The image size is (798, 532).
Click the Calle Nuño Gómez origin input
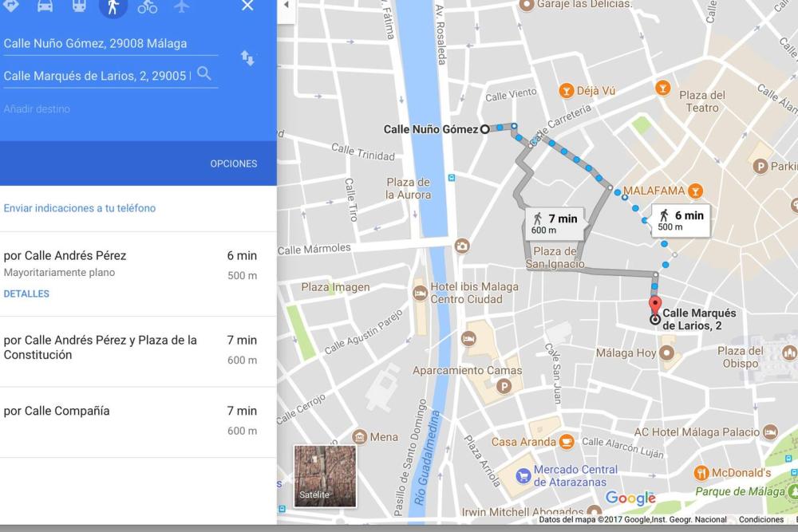[109, 44]
